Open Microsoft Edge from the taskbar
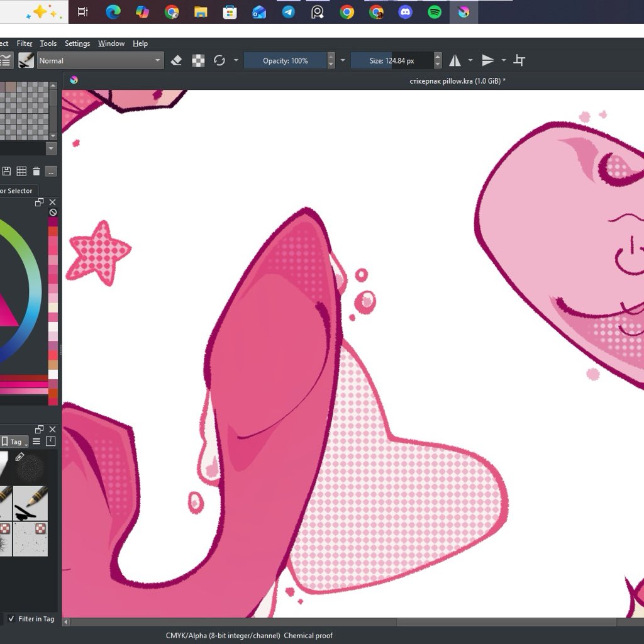Viewport: 644px width, 644px height. click(x=113, y=12)
